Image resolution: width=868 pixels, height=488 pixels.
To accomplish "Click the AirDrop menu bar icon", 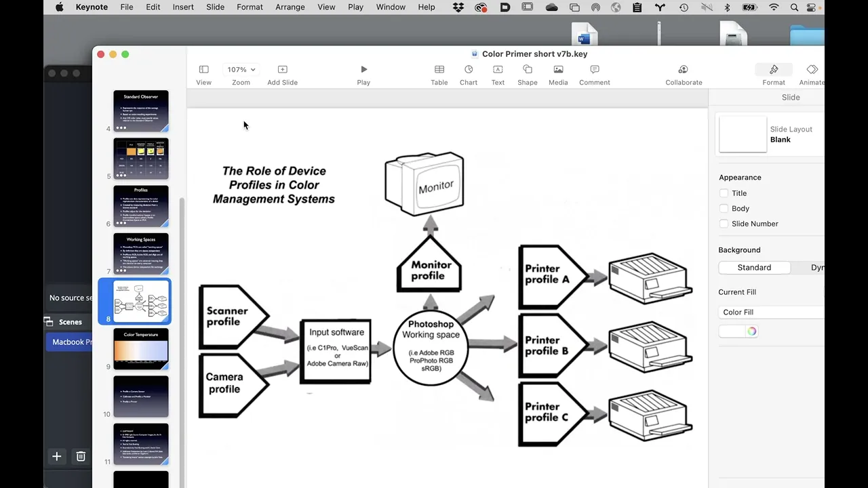I will (595, 7).
